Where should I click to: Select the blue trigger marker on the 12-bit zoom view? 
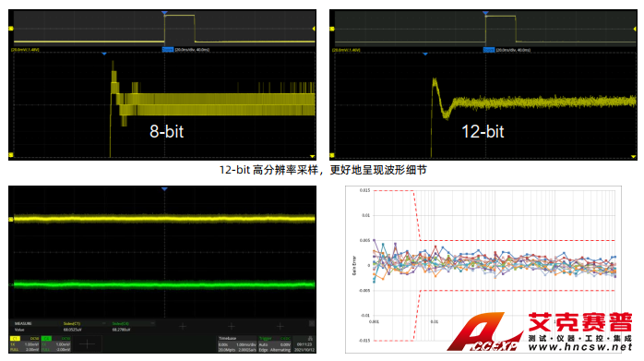tap(425, 54)
